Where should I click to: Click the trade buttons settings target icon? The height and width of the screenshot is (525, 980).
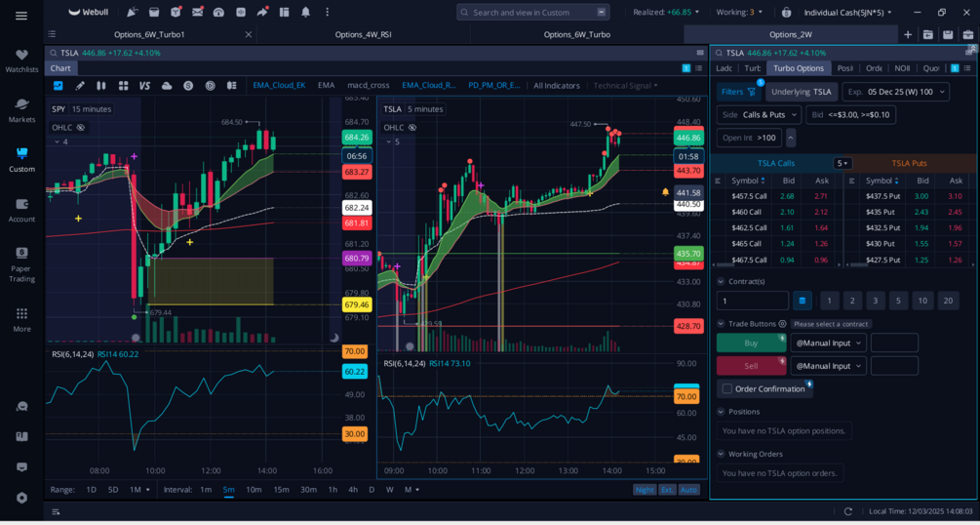782,324
